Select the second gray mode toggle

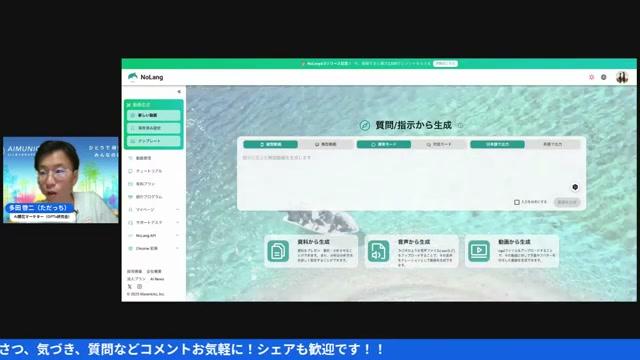click(326, 144)
